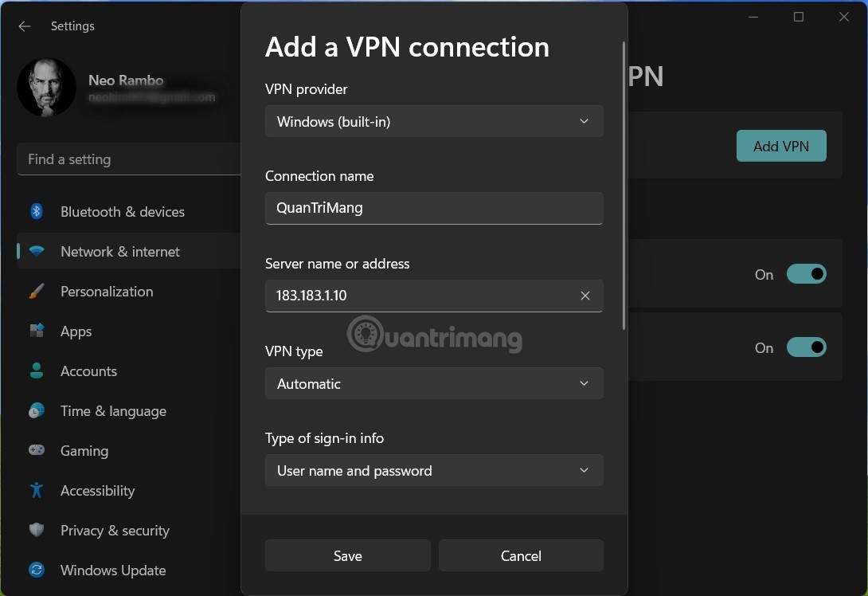868x596 pixels.
Task: Open Windows Update page
Action: (128, 571)
